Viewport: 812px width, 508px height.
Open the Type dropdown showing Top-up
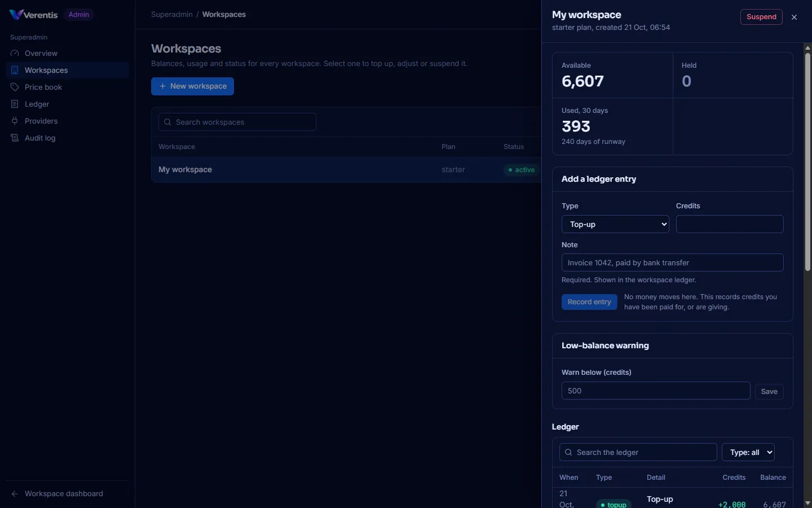tap(615, 224)
